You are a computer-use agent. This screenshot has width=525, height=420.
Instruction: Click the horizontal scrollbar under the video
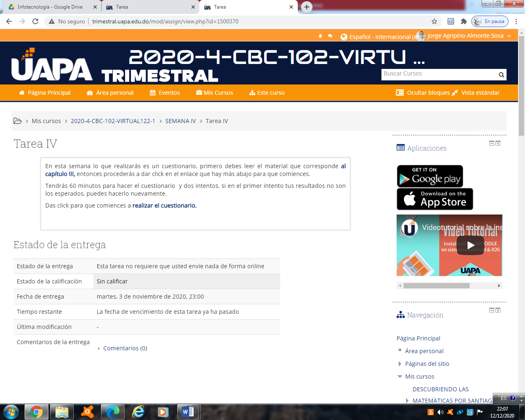(436, 285)
